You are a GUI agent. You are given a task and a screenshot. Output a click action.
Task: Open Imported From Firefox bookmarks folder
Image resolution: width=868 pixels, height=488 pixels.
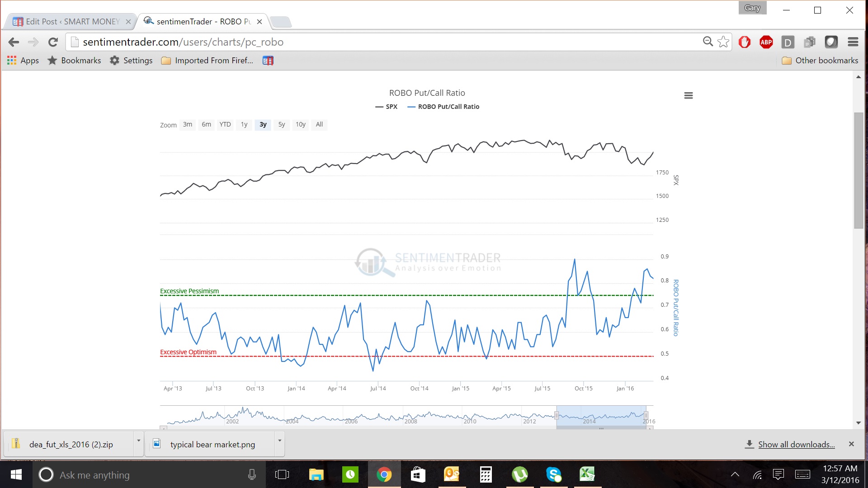pos(208,61)
